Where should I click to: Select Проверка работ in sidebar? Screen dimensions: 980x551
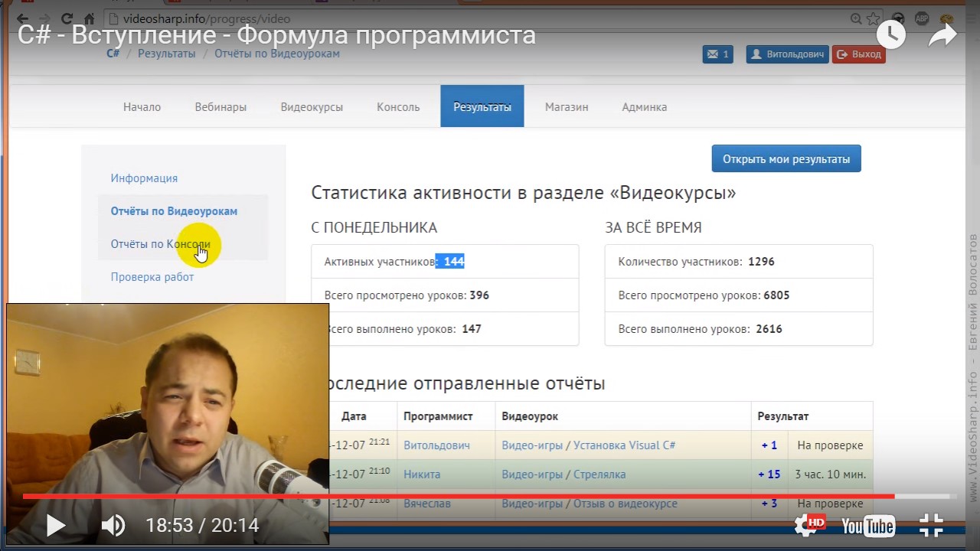(x=152, y=276)
